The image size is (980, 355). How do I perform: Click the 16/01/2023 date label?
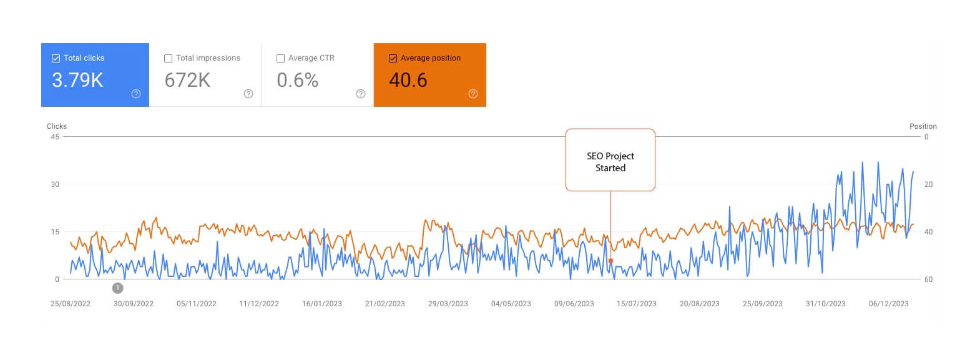coord(322,304)
